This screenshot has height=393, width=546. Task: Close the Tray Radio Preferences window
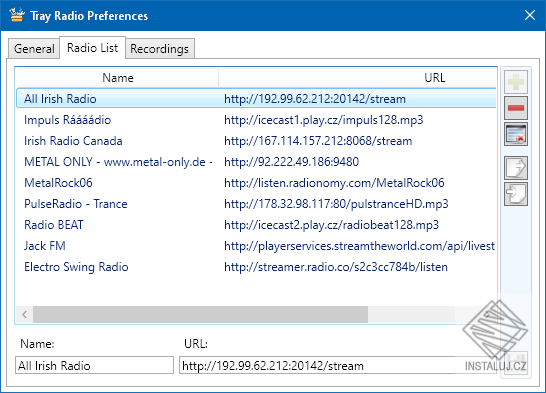coord(530,15)
